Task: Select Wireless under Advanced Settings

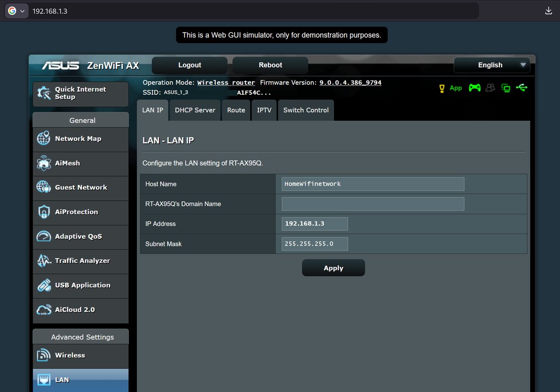Action: click(81, 355)
